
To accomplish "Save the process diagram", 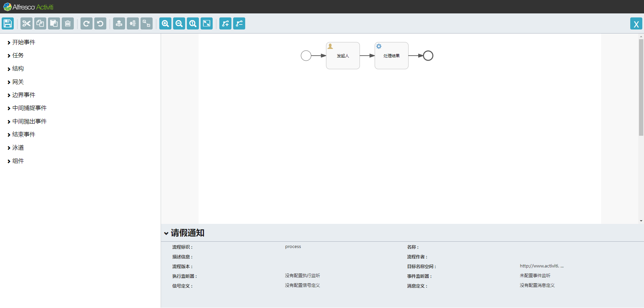I will (x=7, y=23).
